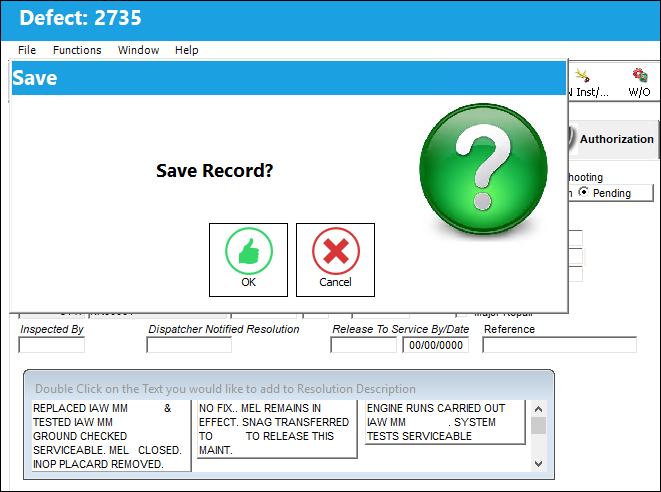
Task: Open the Help menu
Action: (x=187, y=50)
